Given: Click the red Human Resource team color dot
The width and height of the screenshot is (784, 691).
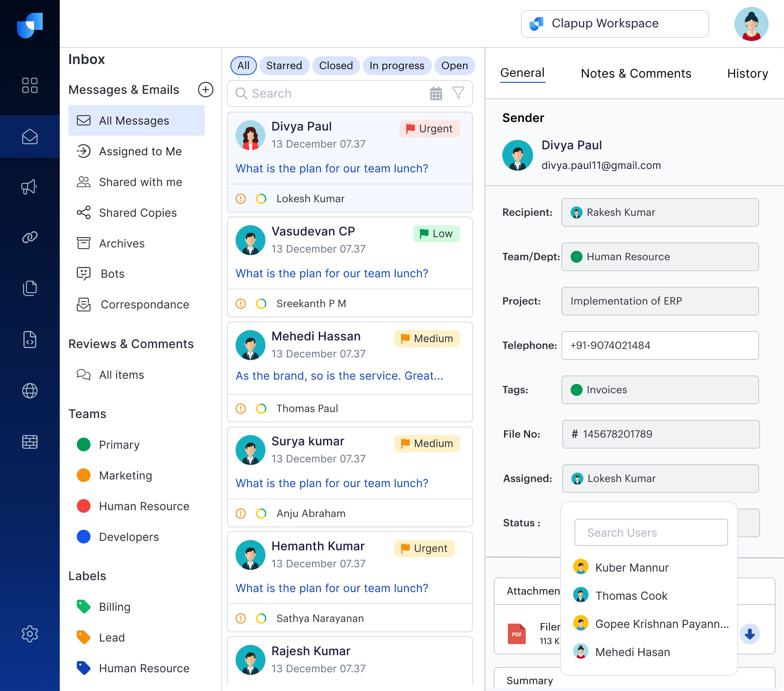Looking at the screenshot, I should click(x=84, y=506).
